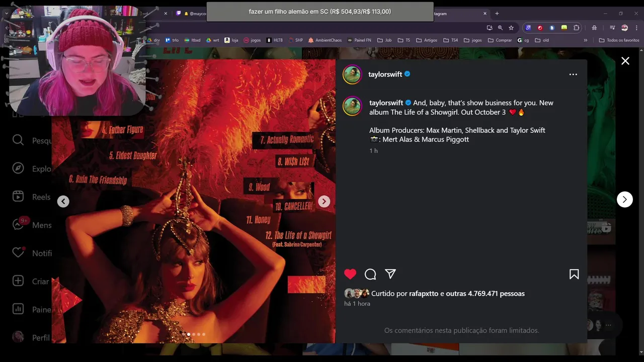Open the yellow extension icon in toolbar
Image resolution: width=644 pixels, height=362 pixels.
pyautogui.click(x=564, y=28)
